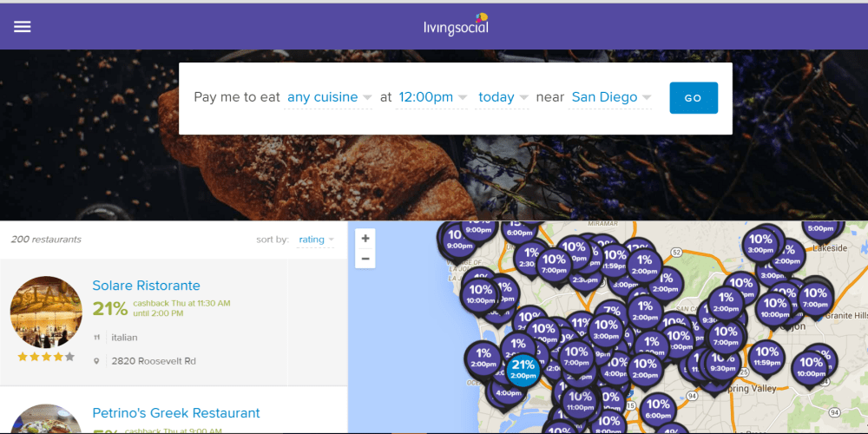Expand the 'any cuisine' dropdown
This screenshot has height=434, width=868.
point(329,97)
